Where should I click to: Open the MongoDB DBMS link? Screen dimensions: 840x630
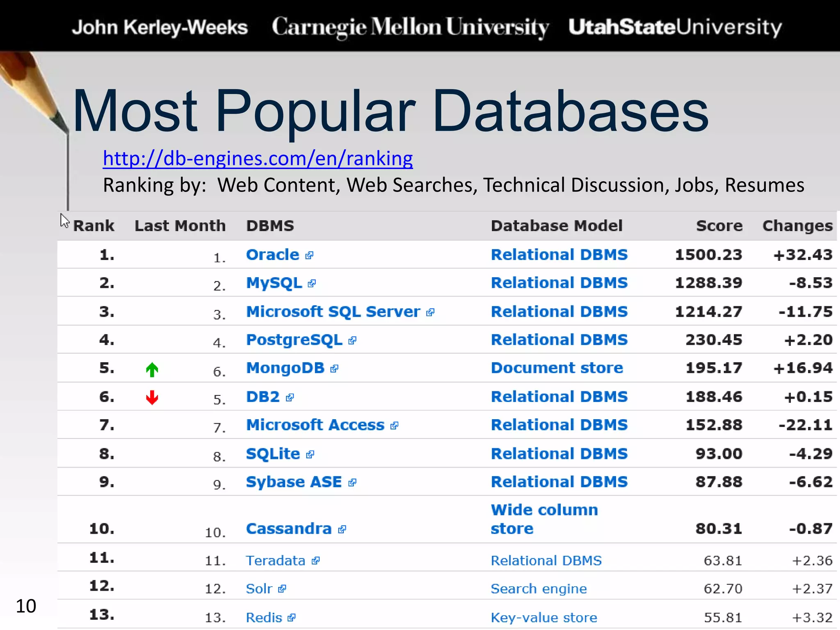coord(285,368)
